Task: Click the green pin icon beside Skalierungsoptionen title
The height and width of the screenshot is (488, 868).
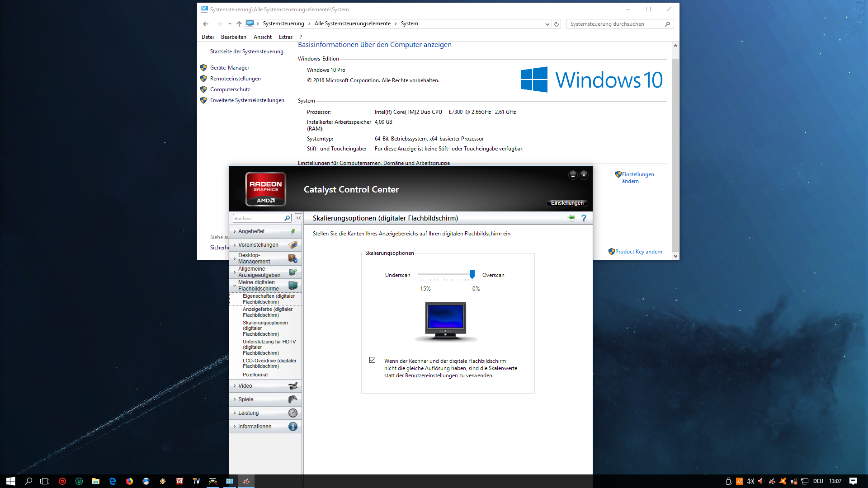Action: point(571,218)
